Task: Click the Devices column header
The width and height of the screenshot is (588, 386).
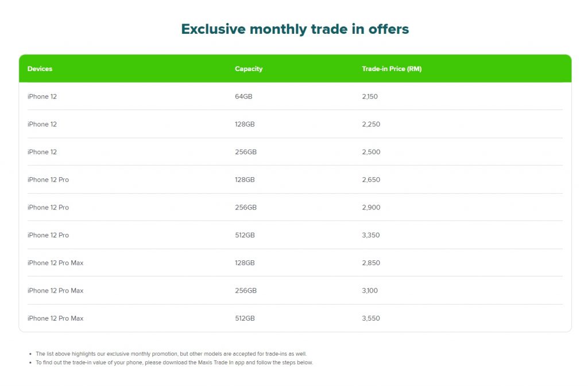Action: click(x=40, y=69)
